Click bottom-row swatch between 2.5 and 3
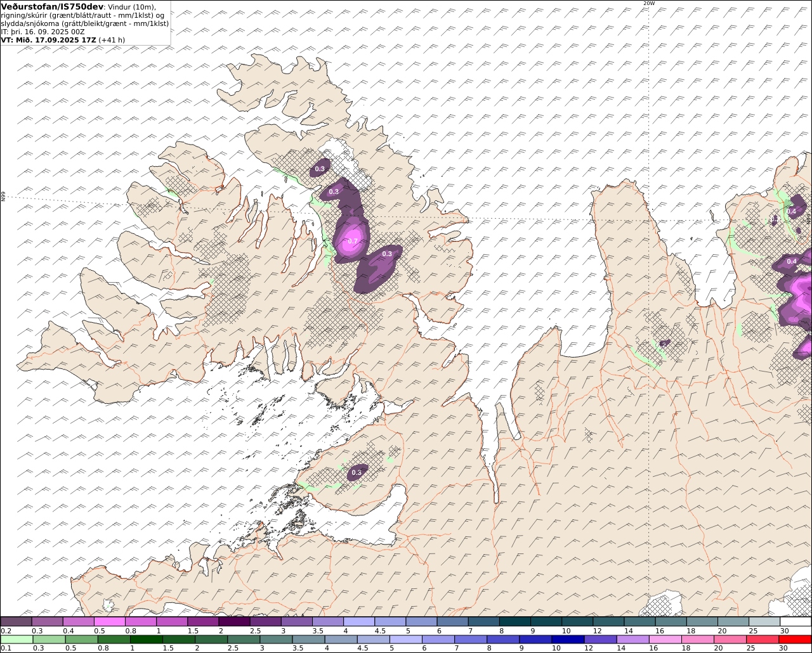 point(243,639)
